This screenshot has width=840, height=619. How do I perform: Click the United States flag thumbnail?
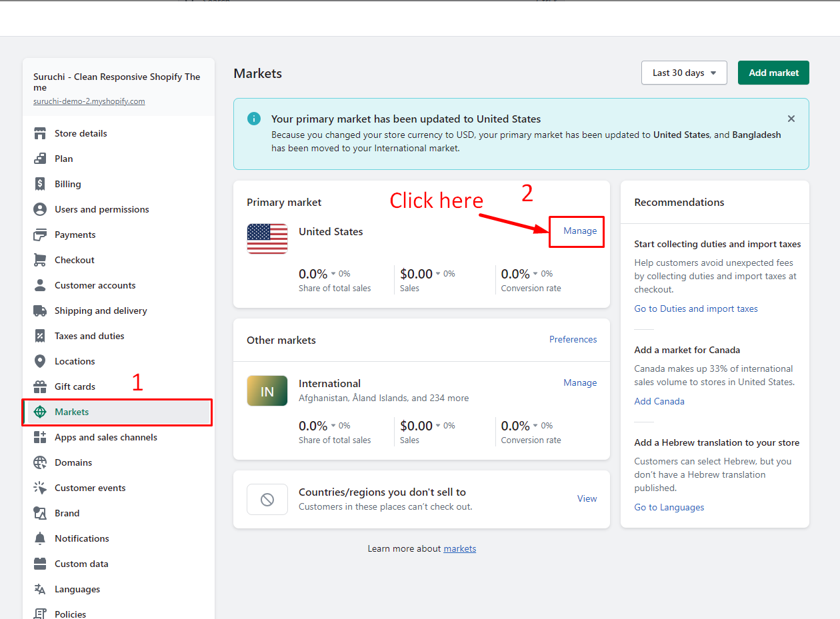coord(267,239)
